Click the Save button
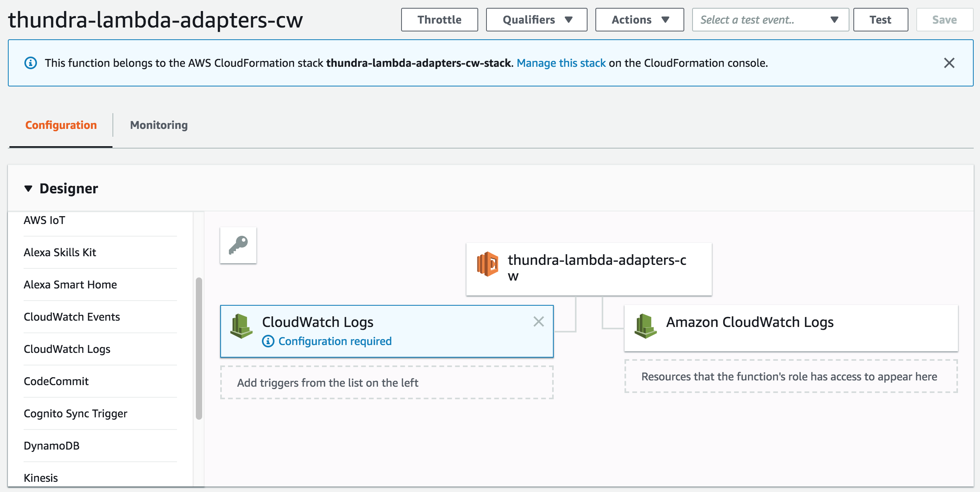 [x=945, y=20]
